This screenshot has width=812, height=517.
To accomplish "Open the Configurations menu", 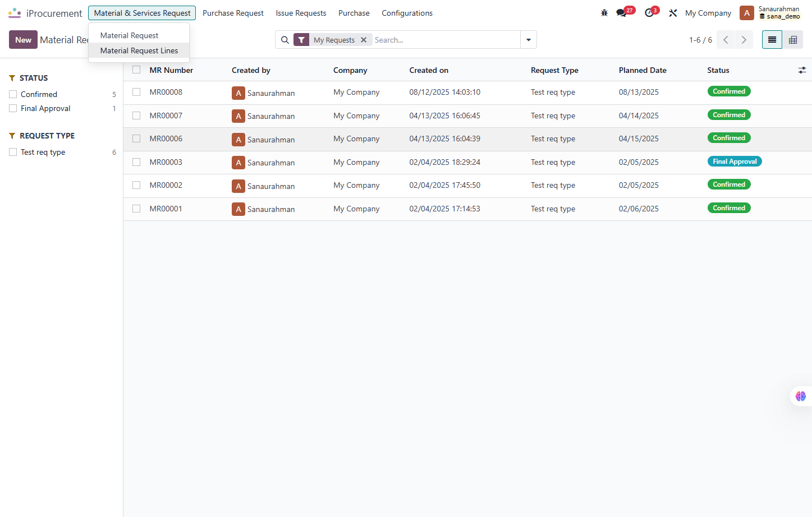I will pyautogui.click(x=407, y=13).
